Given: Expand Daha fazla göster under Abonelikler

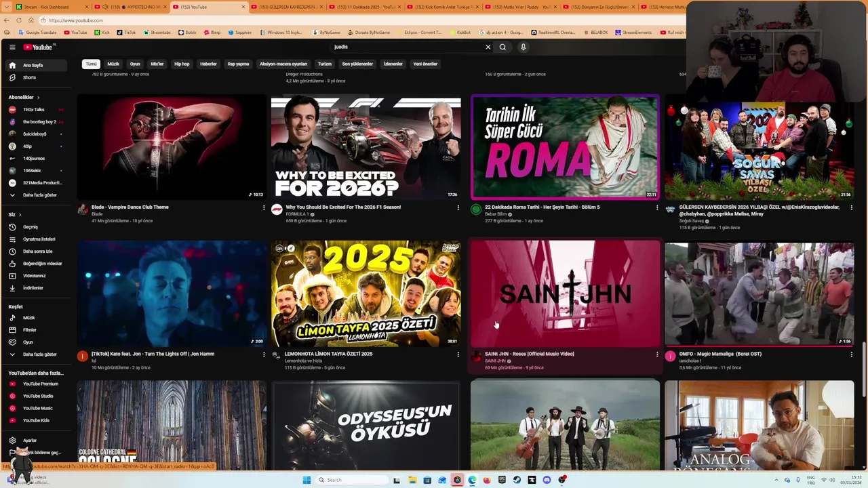Looking at the screenshot, I should pyautogui.click(x=36, y=195).
